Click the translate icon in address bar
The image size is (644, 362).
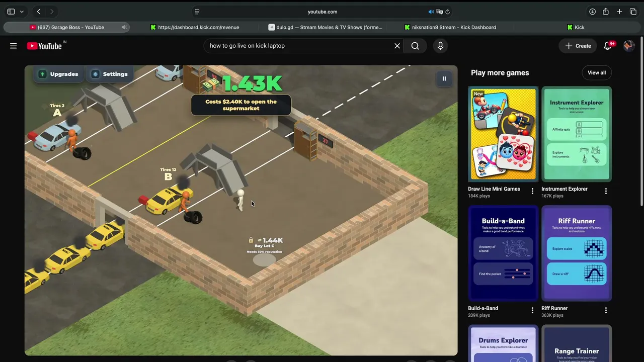(439, 12)
